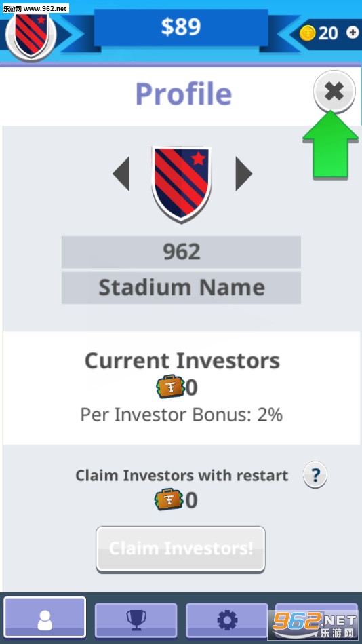Viewport: 362px width, 644px height.
Task: Open the partially hidden last bottom tab
Action: click(x=317, y=620)
